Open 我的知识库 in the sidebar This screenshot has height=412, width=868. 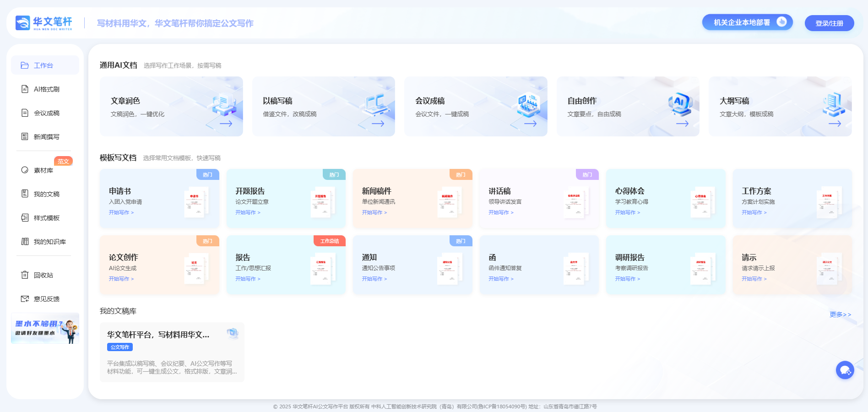tap(44, 241)
